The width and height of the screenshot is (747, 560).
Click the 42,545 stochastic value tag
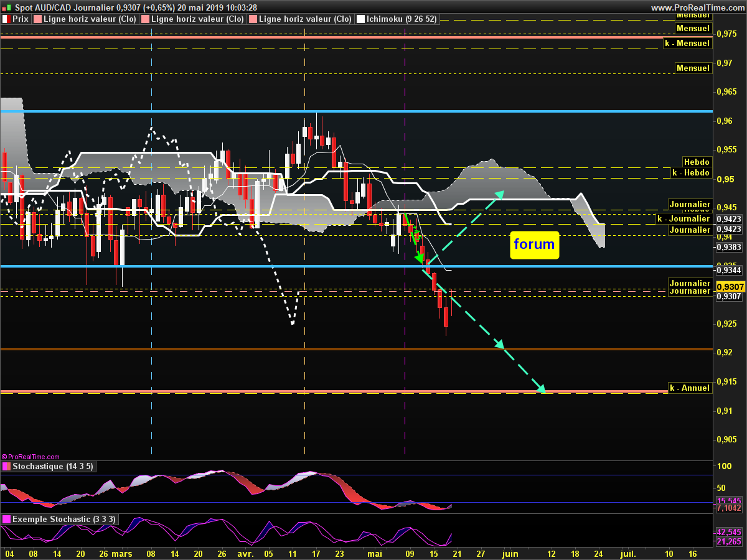(729, 533)
